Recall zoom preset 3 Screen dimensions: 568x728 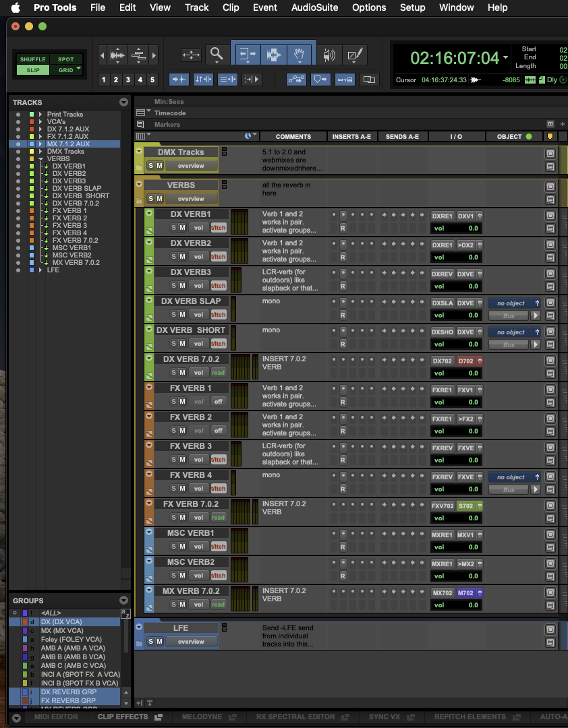click(x=127, y=80)
